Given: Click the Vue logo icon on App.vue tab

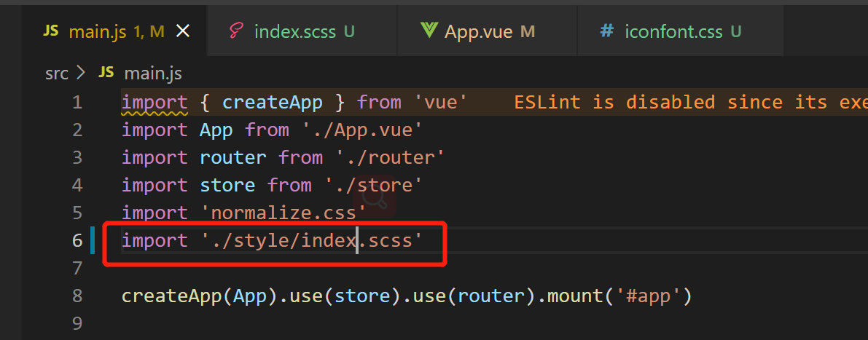Looking at the screenshot, I should coord(429,31).
